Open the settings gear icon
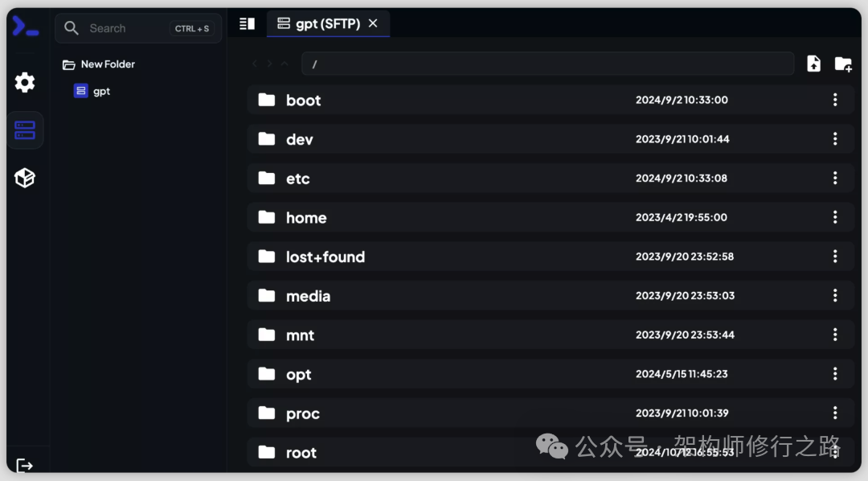Image resolution: width=868 pixels, height=481 pixels. (x=25, y=82)
